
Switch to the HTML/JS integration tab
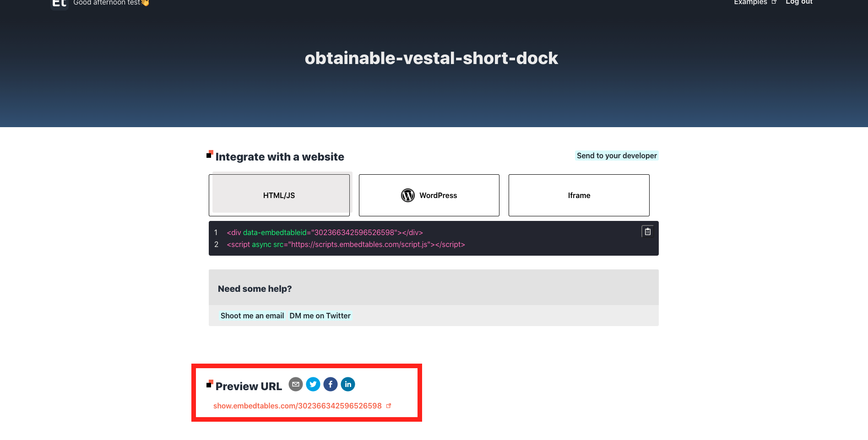[279, 195]
